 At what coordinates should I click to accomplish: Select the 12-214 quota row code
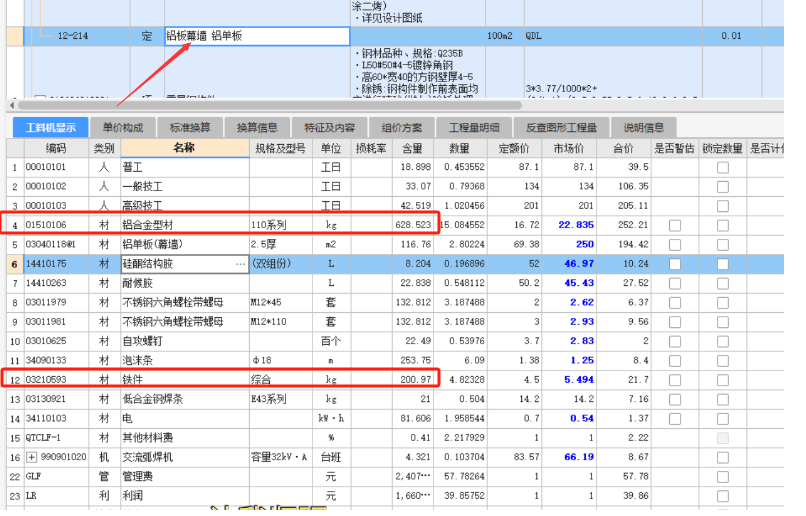[x=72, y=36]
